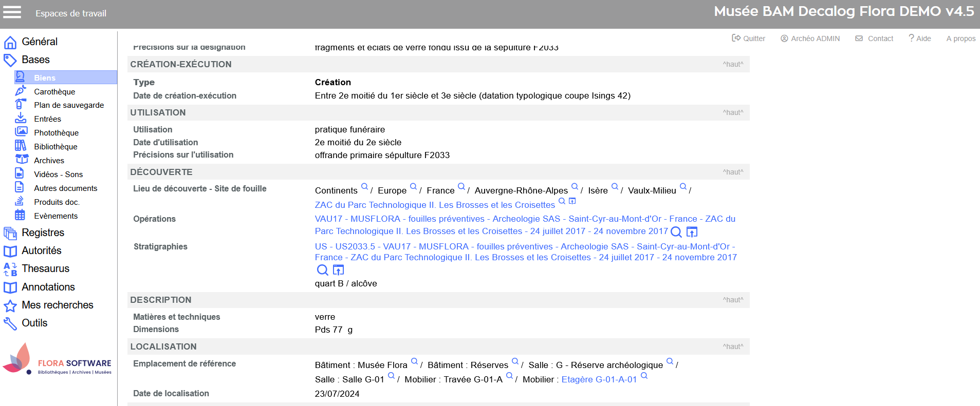Open the Etagère G-01-A-01 link
This screenshot has width=980, height=406.
pos(599,379)
